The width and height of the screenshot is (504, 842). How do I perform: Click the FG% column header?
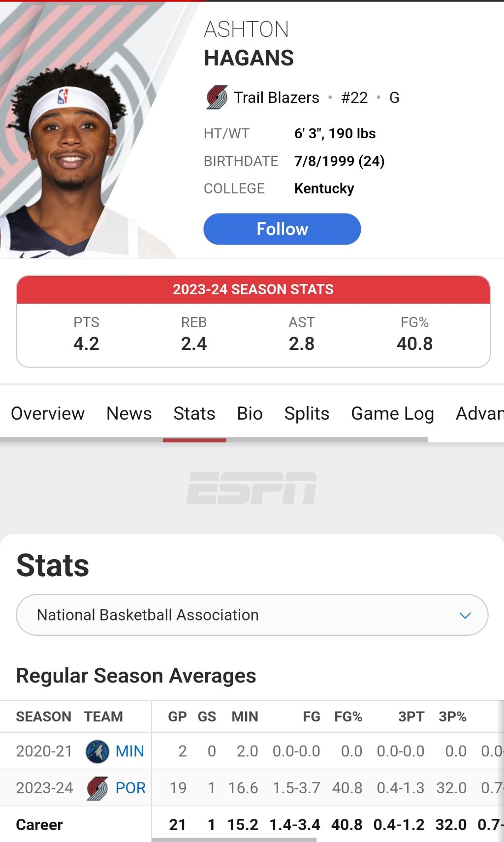pos(348,717)
